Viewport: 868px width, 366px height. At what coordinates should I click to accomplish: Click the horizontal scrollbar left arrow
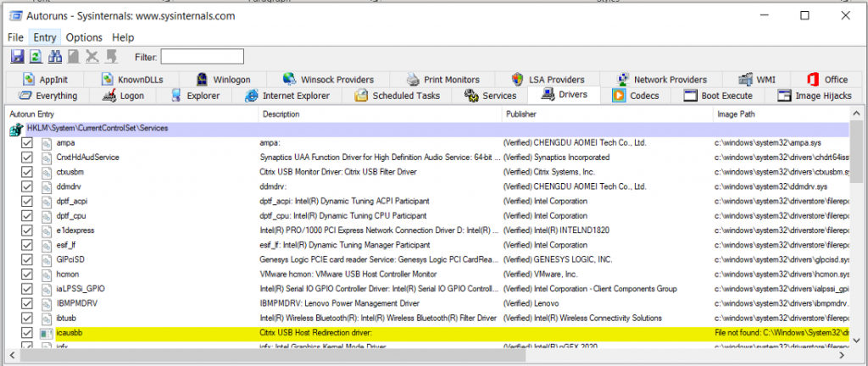(x=12, y=355)
